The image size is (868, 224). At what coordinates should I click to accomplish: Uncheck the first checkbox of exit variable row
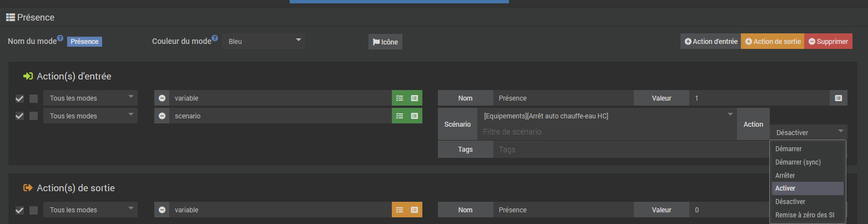[19, 210]
